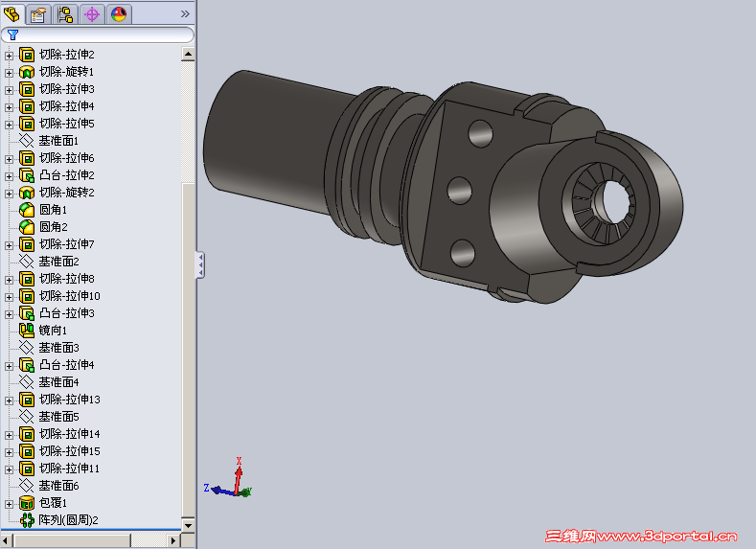Click the horizontal scrollbar right arrow
The width and height of the screenshot is (756, 549).
coord(173,540)
